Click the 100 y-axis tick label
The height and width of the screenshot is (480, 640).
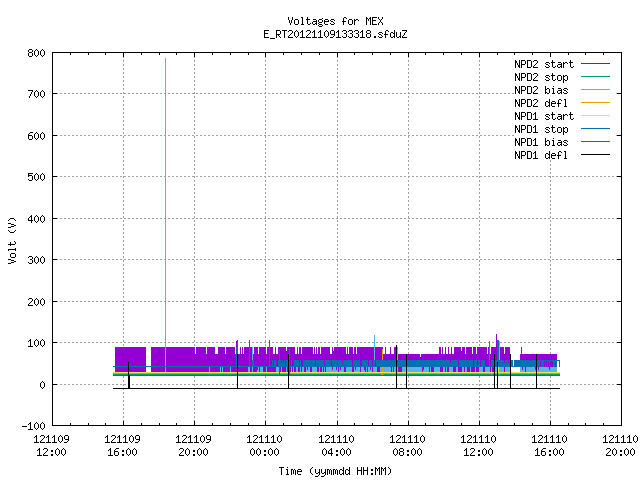36,343
